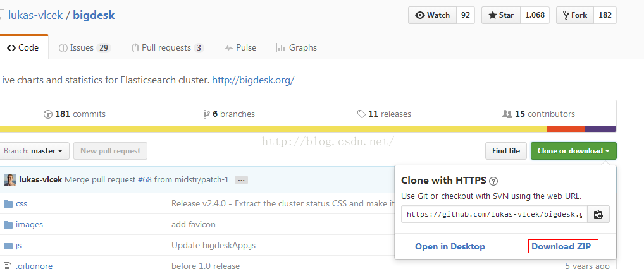Click the css folder icon
This screenshot has width=644, height=269.
[x=8, y=204]
